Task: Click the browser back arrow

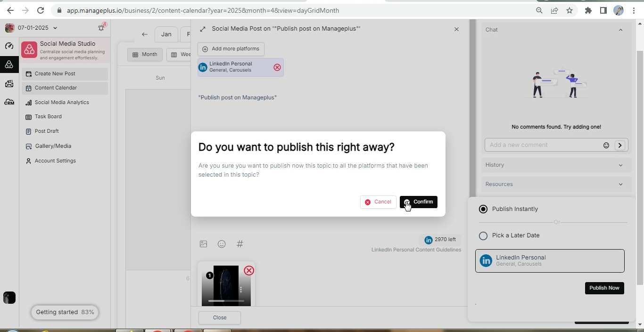Action: [x=10, y=10]
